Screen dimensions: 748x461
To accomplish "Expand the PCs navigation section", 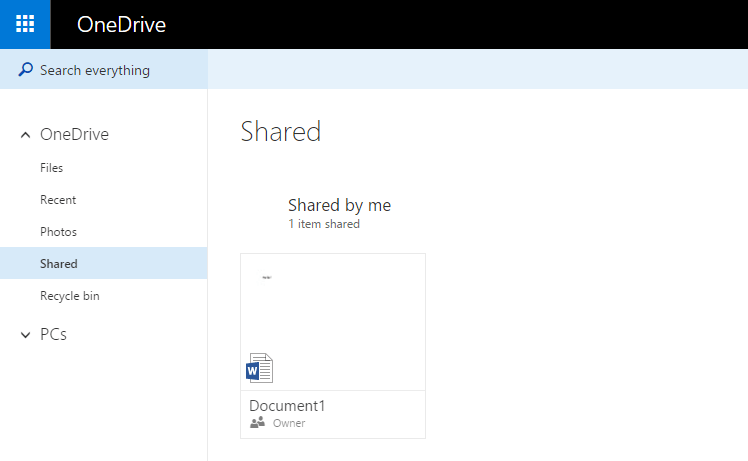I will pos(25,335).
